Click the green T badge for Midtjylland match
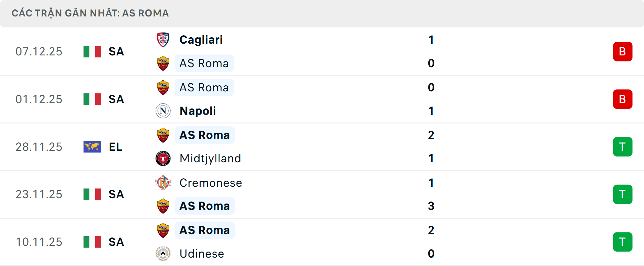 tap(623, 146)
